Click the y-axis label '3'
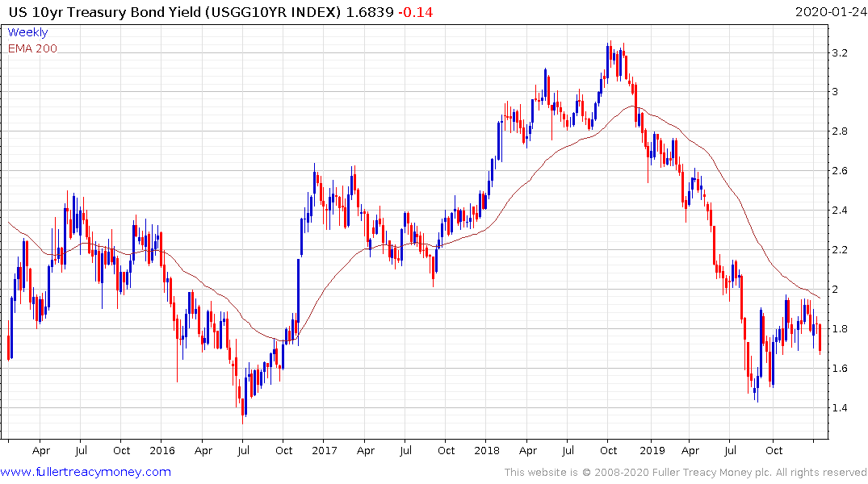 (836, 92)
